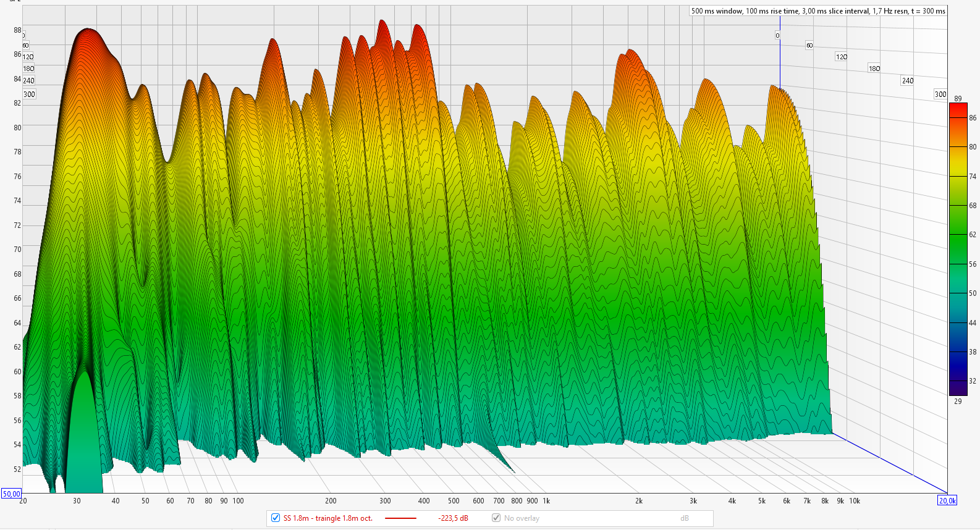Click the 29 minimum label below color scale

pyautogui.click(x=958, y=401)
